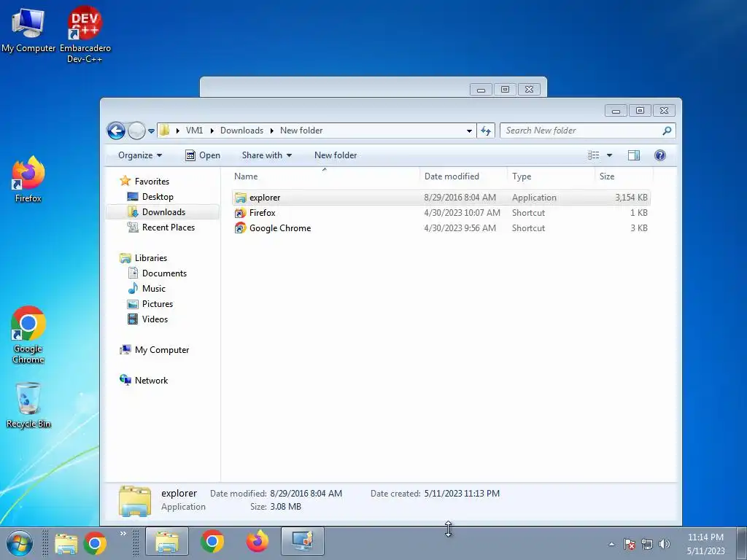
Task: Click the Refresh button beside address bar
Action: [486, 131]
